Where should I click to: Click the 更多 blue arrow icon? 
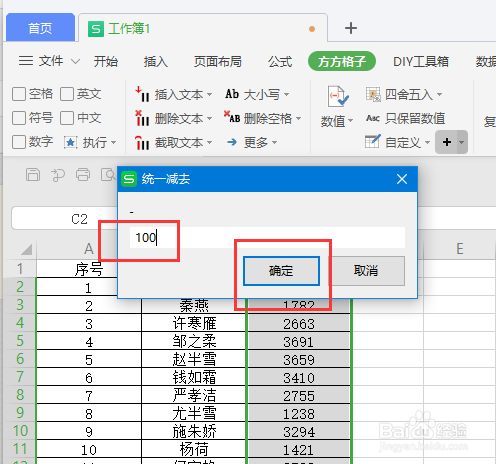[x=232, y=142]
